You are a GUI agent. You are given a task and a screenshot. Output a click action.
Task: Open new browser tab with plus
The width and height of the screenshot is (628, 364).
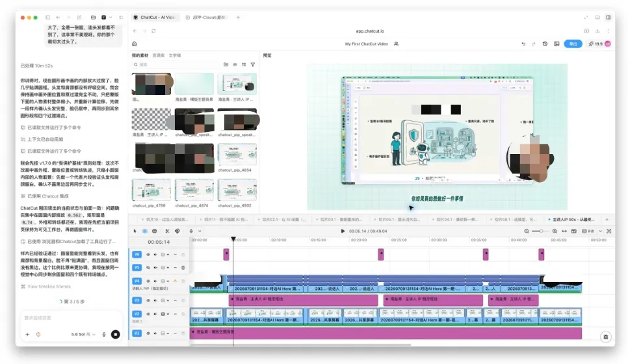(238, 17)
